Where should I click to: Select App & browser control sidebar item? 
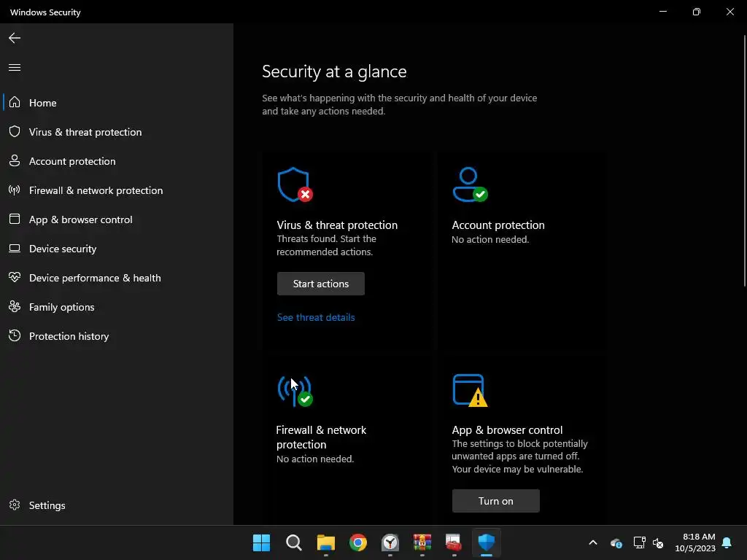pyautogui.click(x=117, y=219)
